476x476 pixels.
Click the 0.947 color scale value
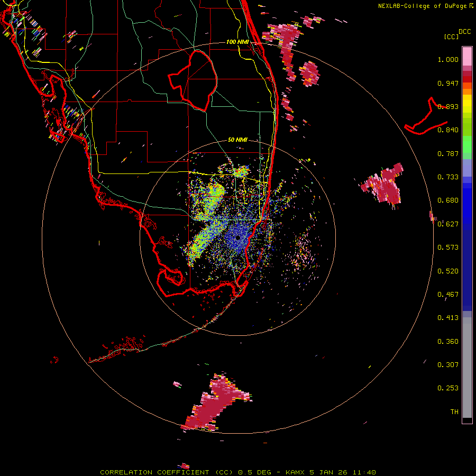click(448, 83)
